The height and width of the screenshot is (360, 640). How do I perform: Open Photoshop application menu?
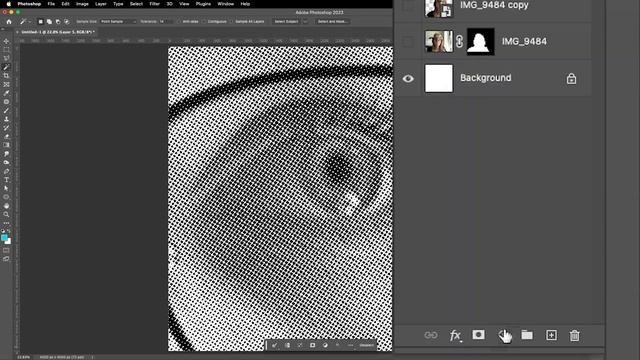29,4
